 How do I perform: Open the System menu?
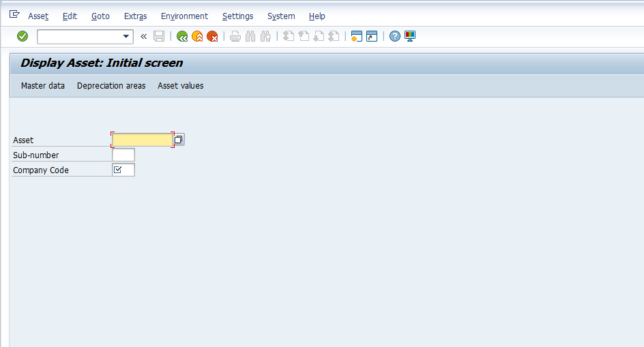click(281, 16)
